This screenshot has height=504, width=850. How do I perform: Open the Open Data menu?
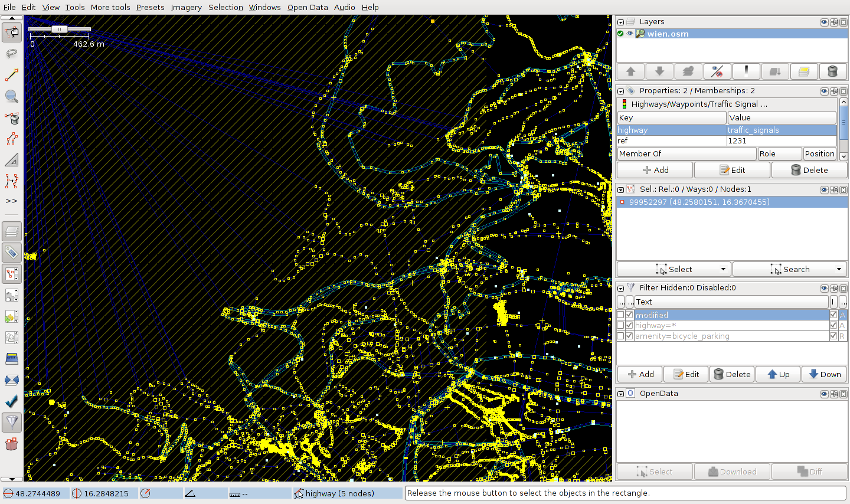pos(308,7)
